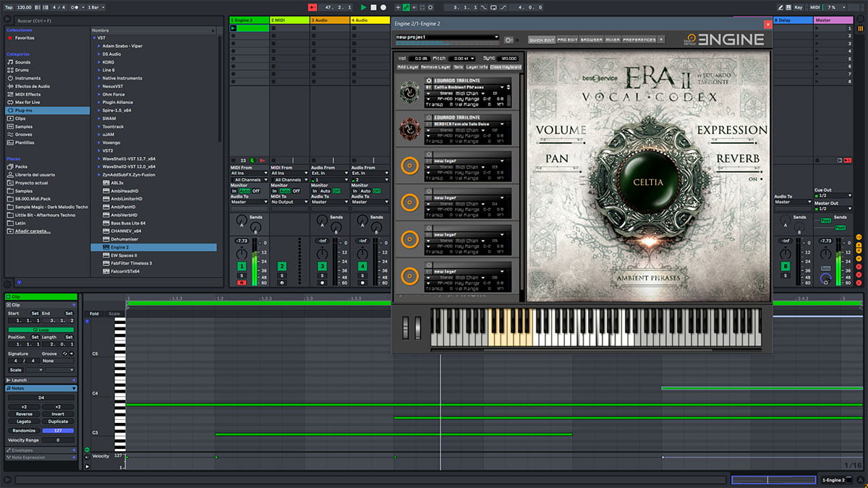
Task: Stop playback with the white square button
Action: [x=373, y=7]
